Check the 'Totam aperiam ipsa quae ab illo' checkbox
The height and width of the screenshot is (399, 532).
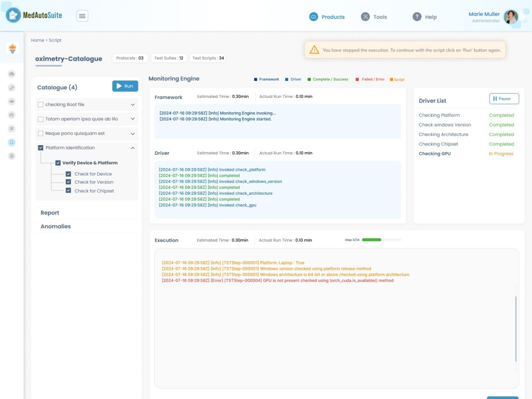pos(41,119)
